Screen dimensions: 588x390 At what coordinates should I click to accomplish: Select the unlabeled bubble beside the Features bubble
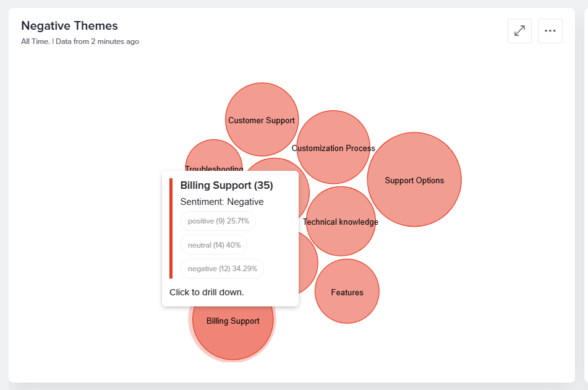(309, 262)
